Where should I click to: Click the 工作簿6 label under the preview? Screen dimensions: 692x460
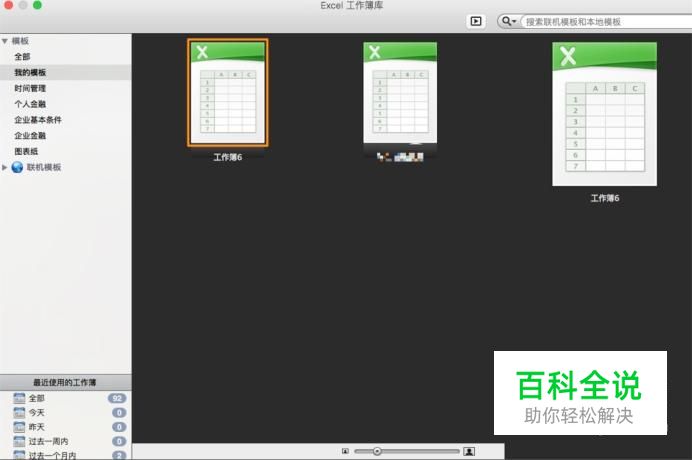click(605, 198)
